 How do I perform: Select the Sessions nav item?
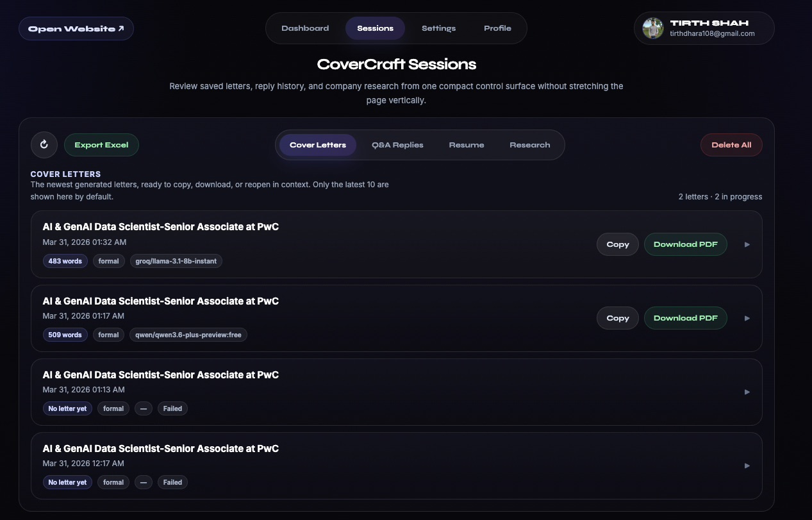tap(375, 28)
